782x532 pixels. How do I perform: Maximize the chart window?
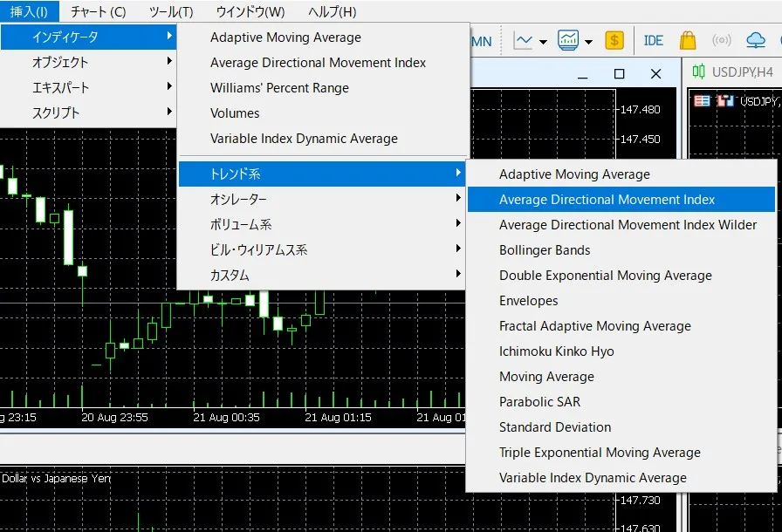pos(620,74)
